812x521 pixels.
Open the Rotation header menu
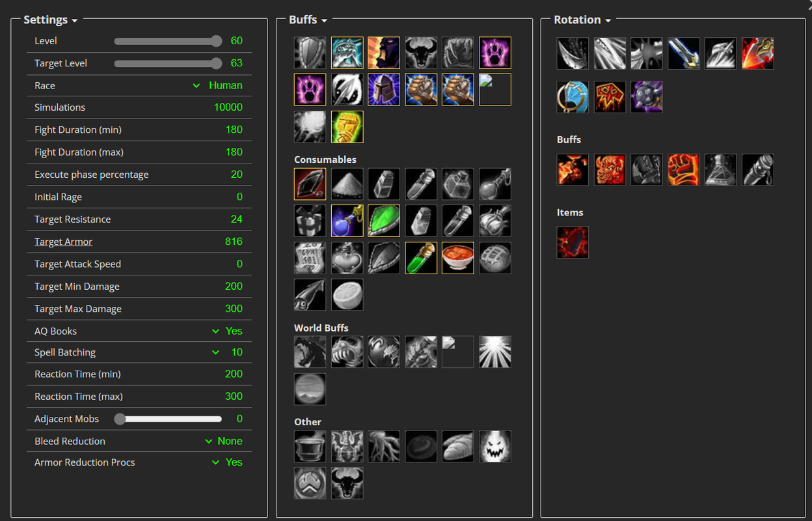click(582, 20)
